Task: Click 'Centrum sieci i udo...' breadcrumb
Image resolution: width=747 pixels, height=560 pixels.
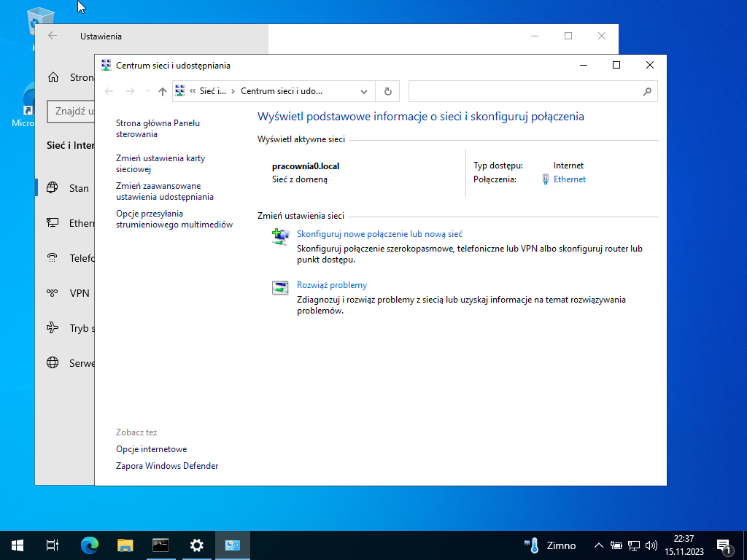Action: click(x=282, y=91)
